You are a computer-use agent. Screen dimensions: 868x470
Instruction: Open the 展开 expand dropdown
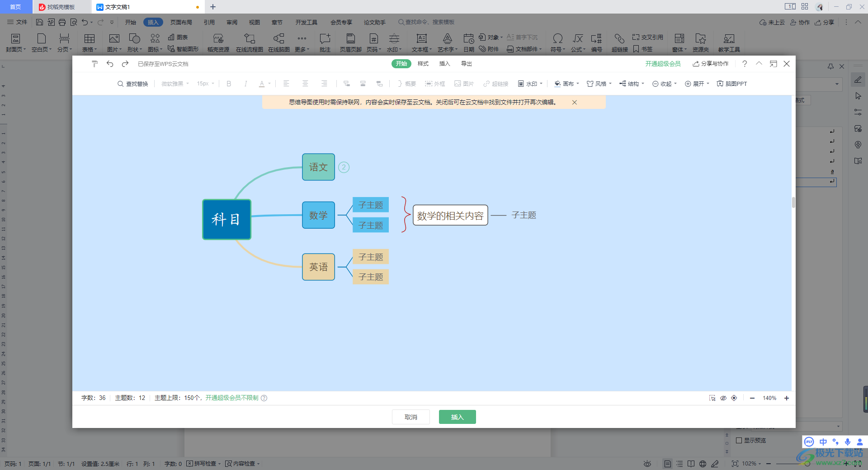697,84
